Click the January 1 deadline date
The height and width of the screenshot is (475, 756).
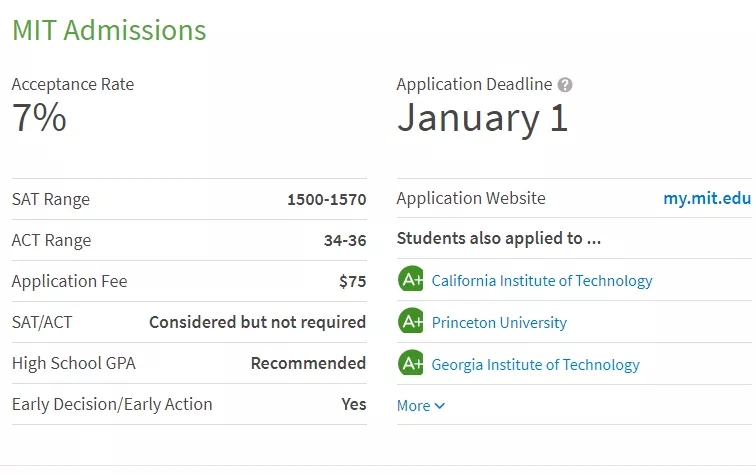pyautogui.click(x=482, y=118)
